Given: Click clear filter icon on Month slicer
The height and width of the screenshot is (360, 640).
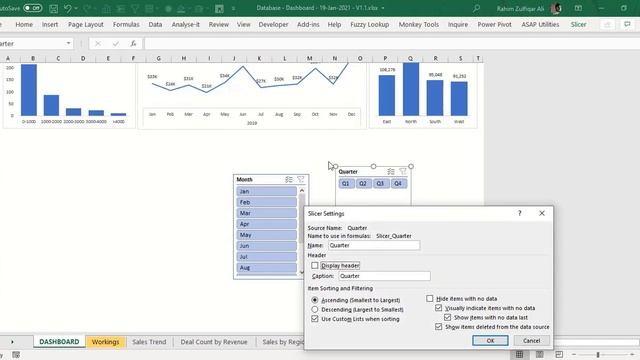Looking at the screenshot, I should [301, 179].
